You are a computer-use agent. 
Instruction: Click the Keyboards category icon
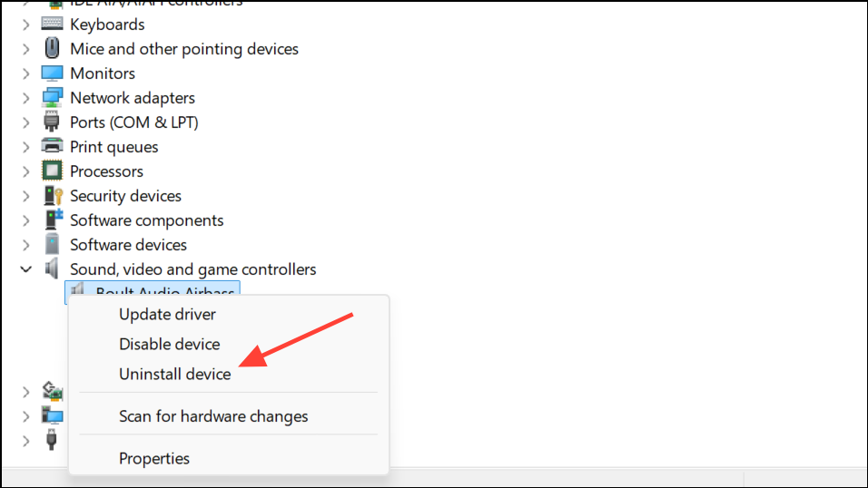[52, 24]
